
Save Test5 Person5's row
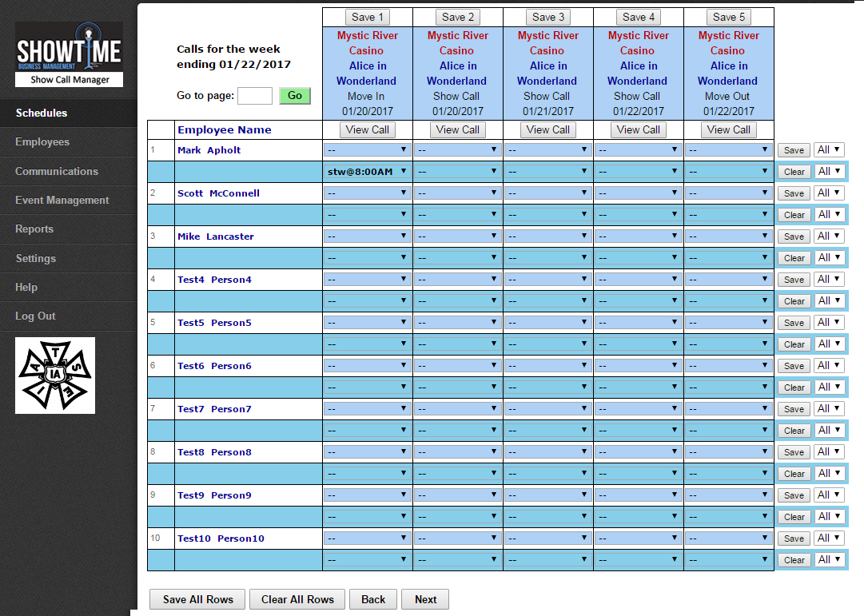coord(794,323)
